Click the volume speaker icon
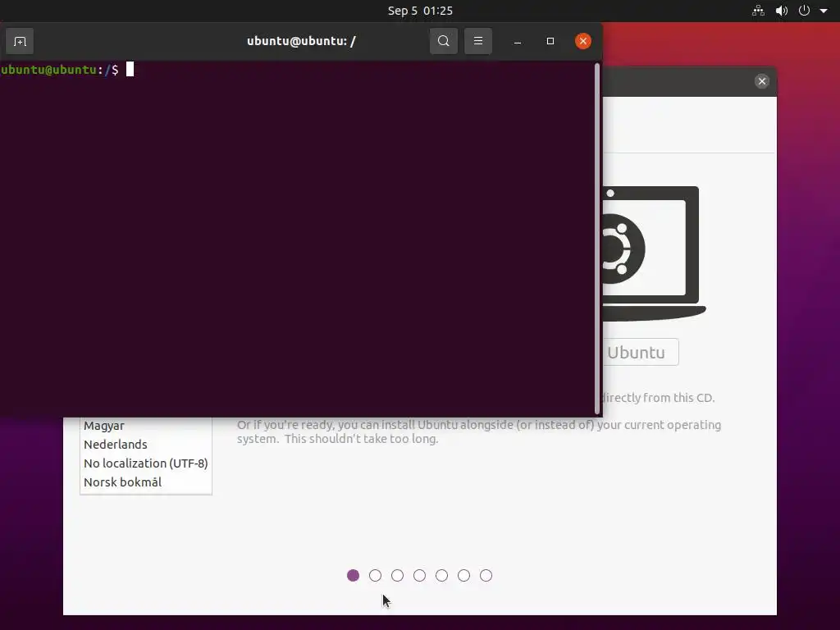This screenshot has height=630, width=840. point(782,11)
